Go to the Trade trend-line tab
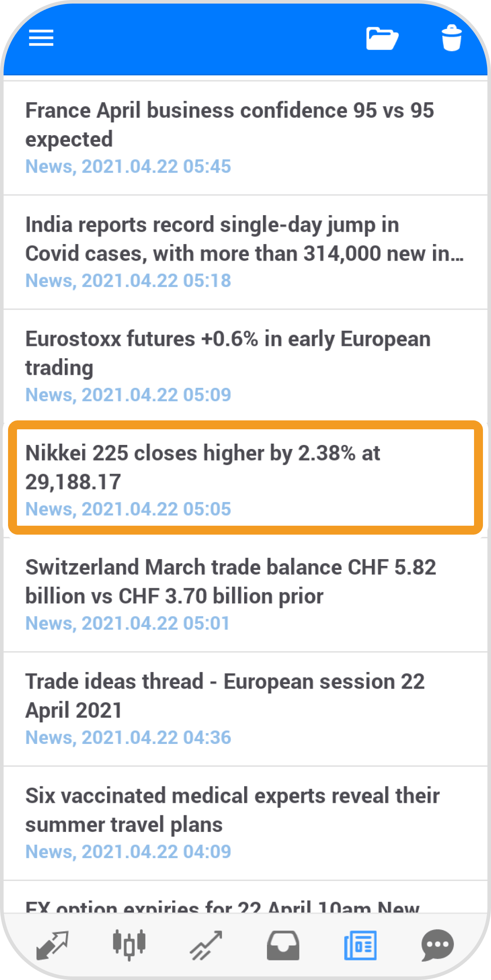This screenshot has width=491, height=980. (x=206, y=945)
